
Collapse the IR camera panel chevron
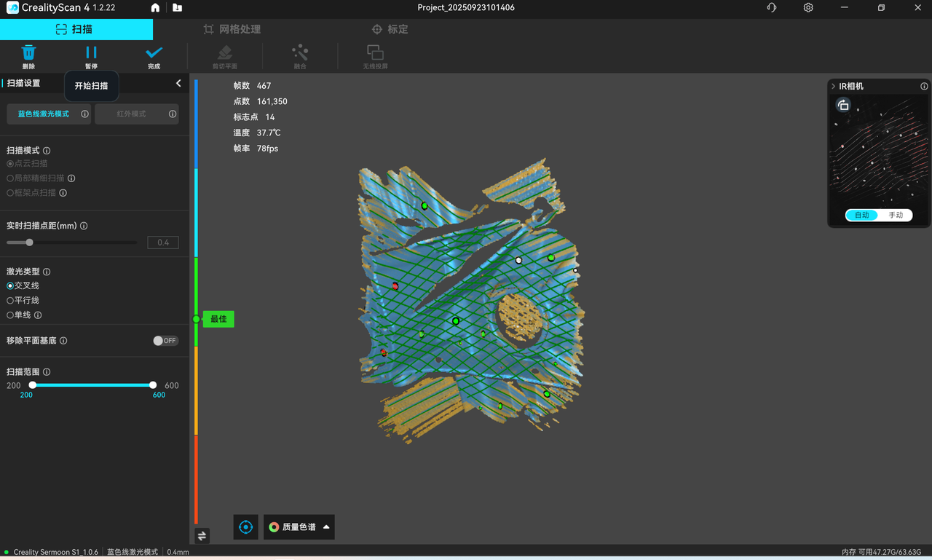point(834,87)
